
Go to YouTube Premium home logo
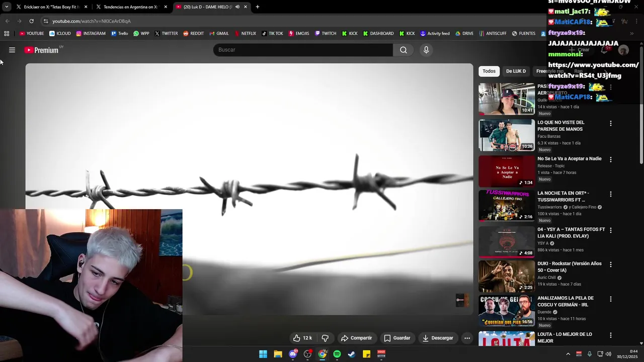tap(41, 50)
